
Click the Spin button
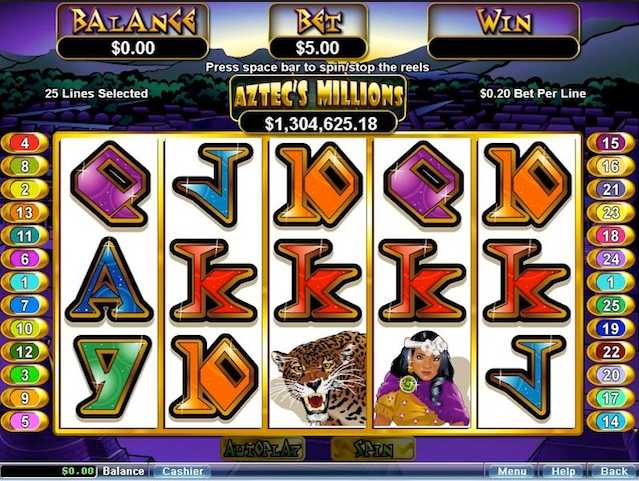[373, 449]
